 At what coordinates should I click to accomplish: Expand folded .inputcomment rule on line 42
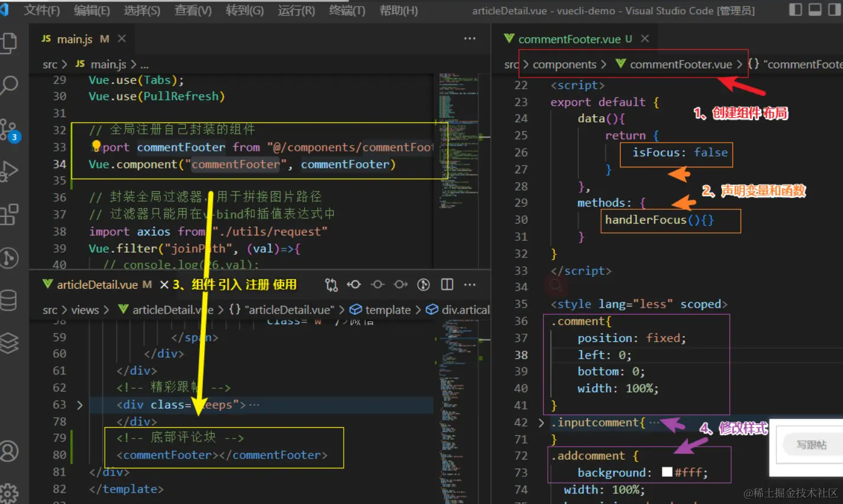click(x=541, y=422)
